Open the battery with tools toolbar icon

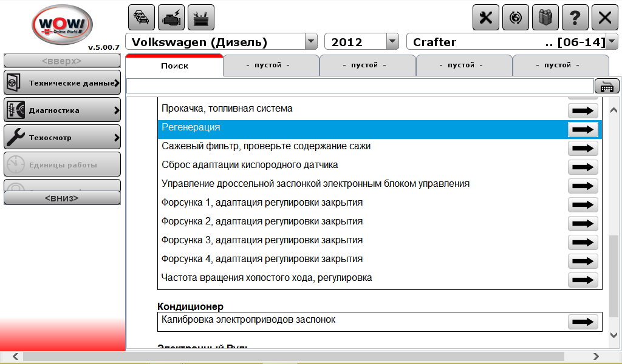[x=201, y=18]
